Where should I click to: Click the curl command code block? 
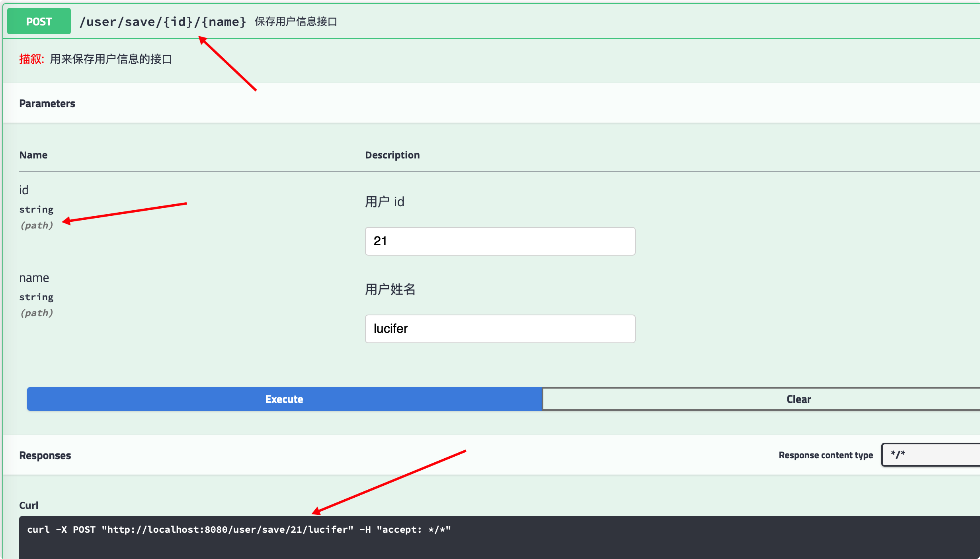click(499, 537)
